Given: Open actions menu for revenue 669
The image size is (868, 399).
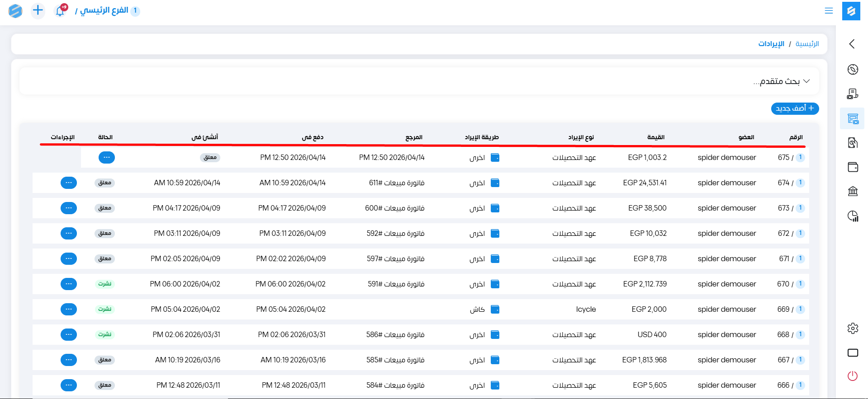Looking at the screenshot, I should pyautogui.click(x=69, y=310).
